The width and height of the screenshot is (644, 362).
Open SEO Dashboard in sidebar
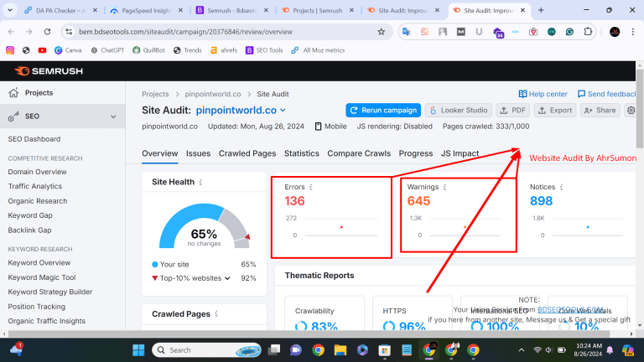pyautogui.click(x=34, y=139)
